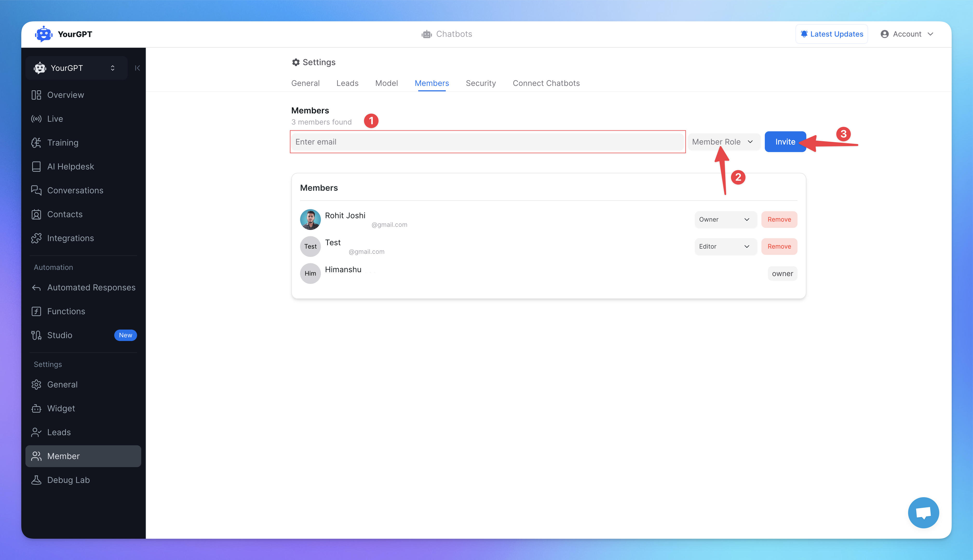Click the YourGPT robot logo icon
Screen dimensions: 973x560
click(x=43, y=34)
